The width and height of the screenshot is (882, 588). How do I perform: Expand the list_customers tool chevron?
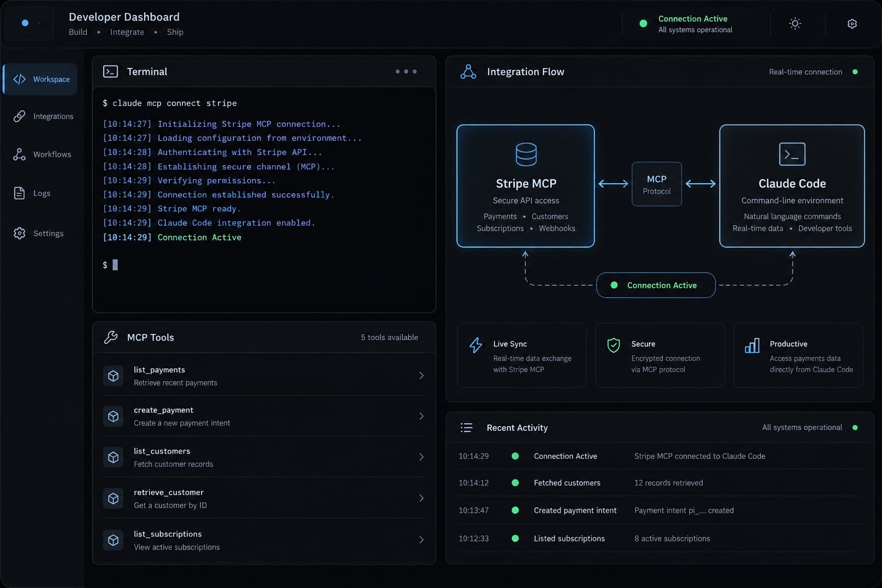[x=421, y=457]
